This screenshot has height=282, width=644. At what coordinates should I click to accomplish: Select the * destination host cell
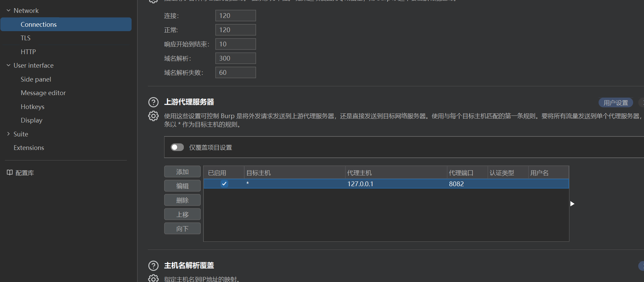tap(295, 184)
